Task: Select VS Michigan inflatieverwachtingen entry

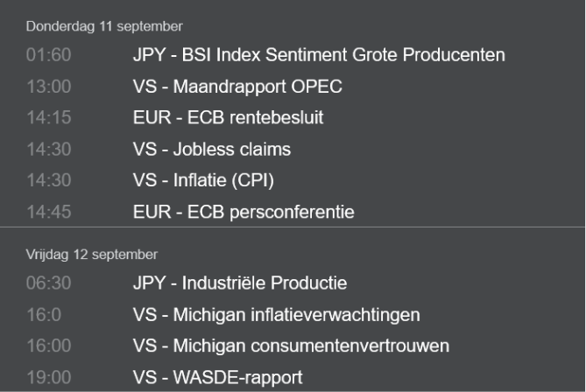Action: (276, 315)
